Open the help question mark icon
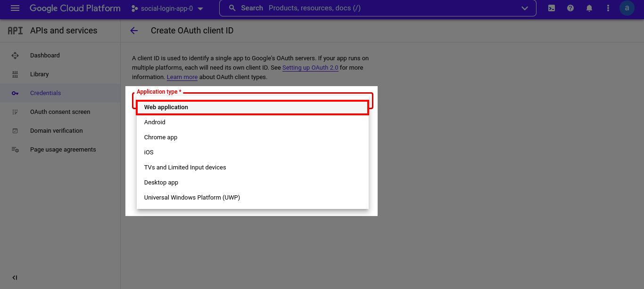 pyautogui.click(x=570, y=8)
